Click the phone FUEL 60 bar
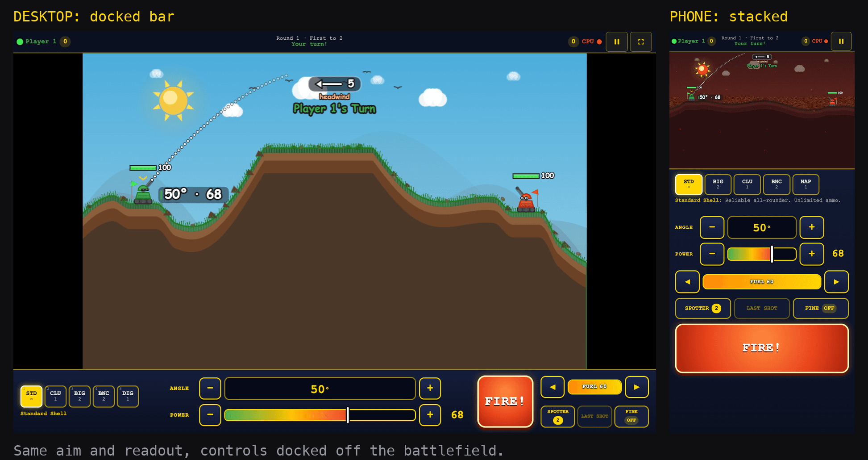The height and width of the screenshot is (460, 868). [762, 282]
